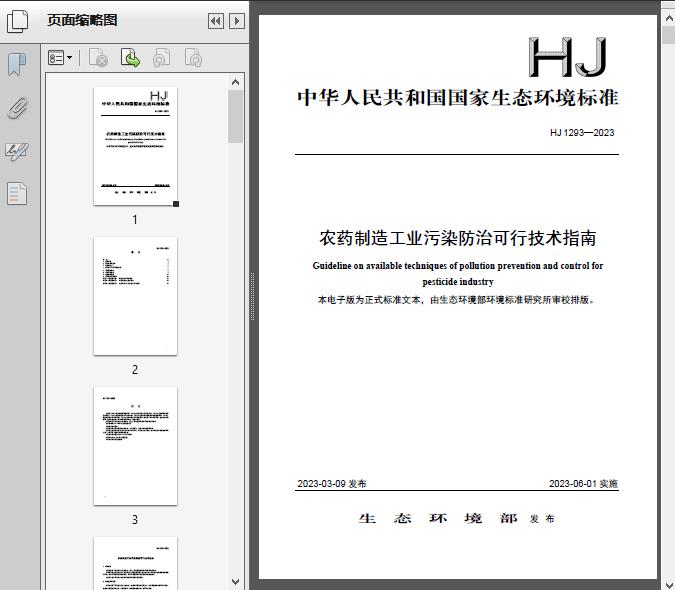Click the panel splitter grip handle
This screenshot has width=675, height=590.
[x=253, y=297]
